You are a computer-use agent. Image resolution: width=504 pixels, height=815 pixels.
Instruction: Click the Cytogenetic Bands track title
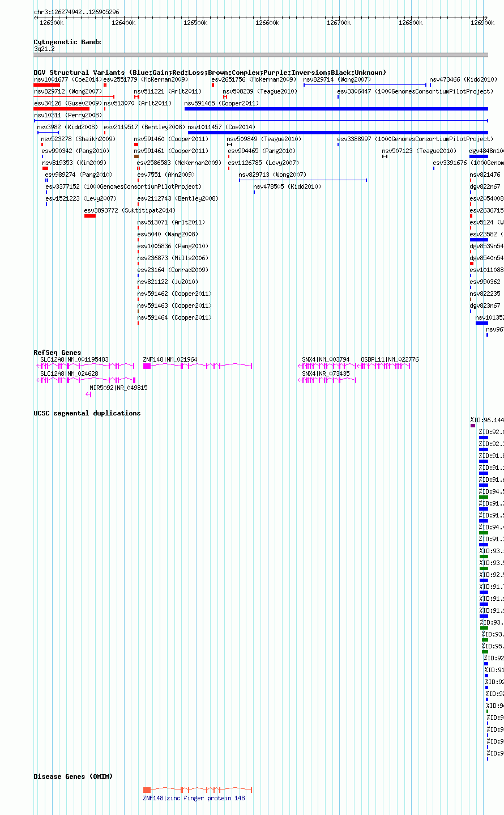coord(67,42)
